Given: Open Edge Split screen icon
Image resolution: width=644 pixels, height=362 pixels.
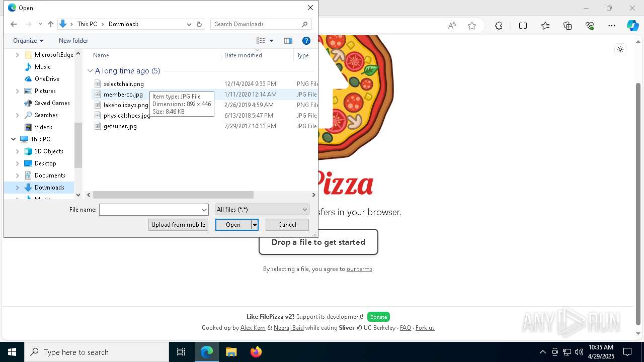Looking at the screenshot, I should click(523, 26).
